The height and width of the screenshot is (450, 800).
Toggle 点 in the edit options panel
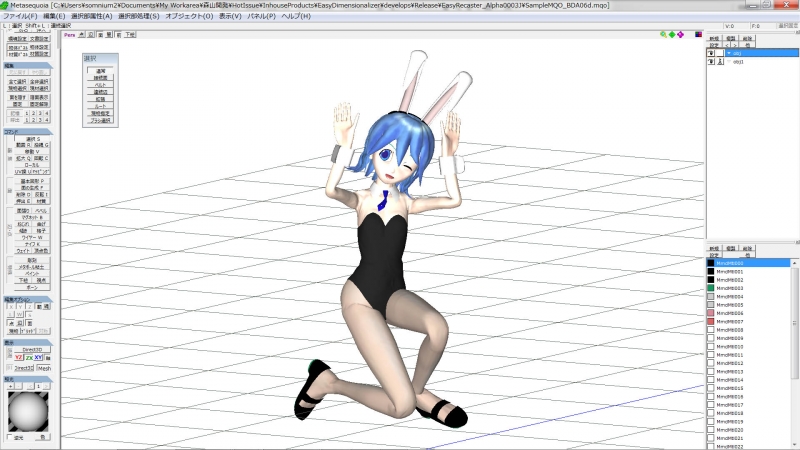[x=11, y=323]
